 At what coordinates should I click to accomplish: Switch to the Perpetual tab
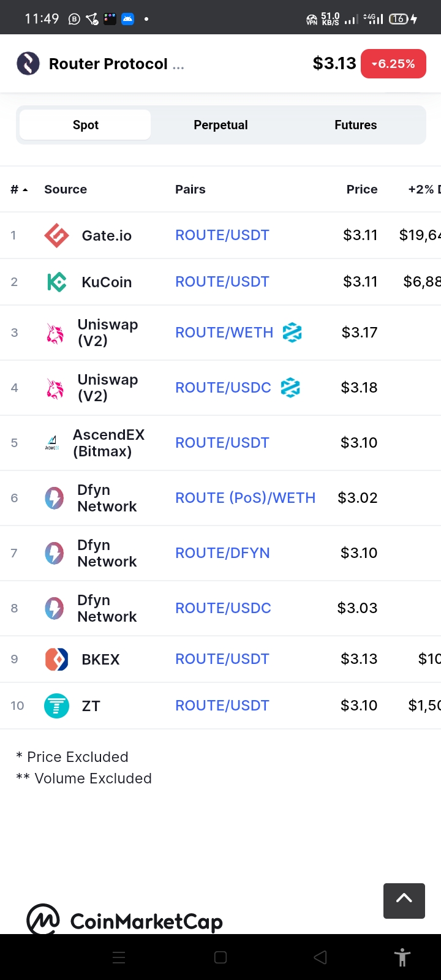(x=221, y=125)
